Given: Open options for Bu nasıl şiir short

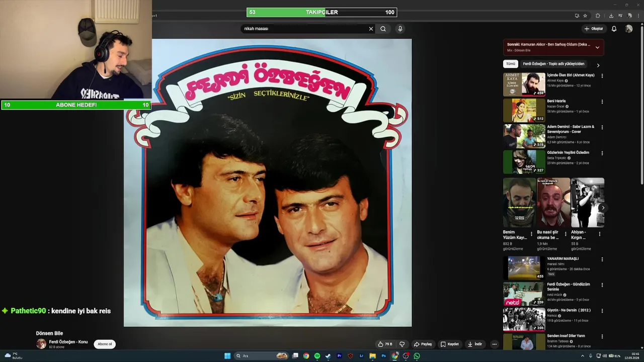Looking at the screenshot, I should (566, 234).
